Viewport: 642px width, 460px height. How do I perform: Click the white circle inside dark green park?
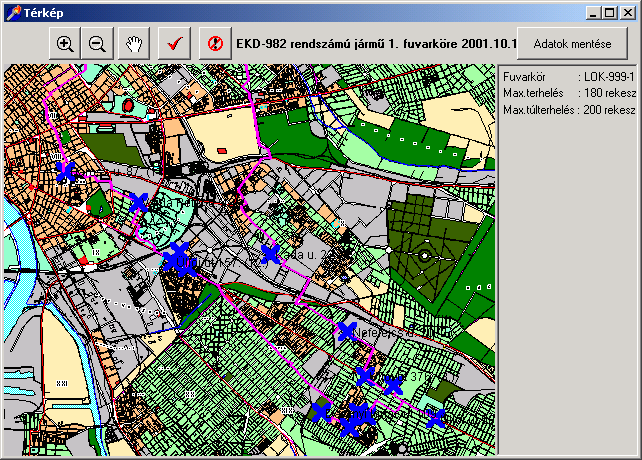(425, 256)
